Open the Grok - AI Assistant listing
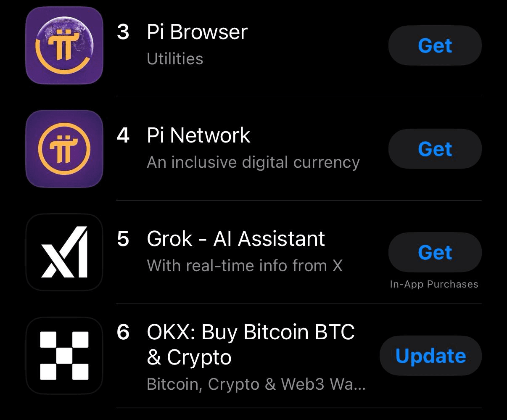Image resolution: width=507 pixels, height=420 pixels. click(235, 238)
